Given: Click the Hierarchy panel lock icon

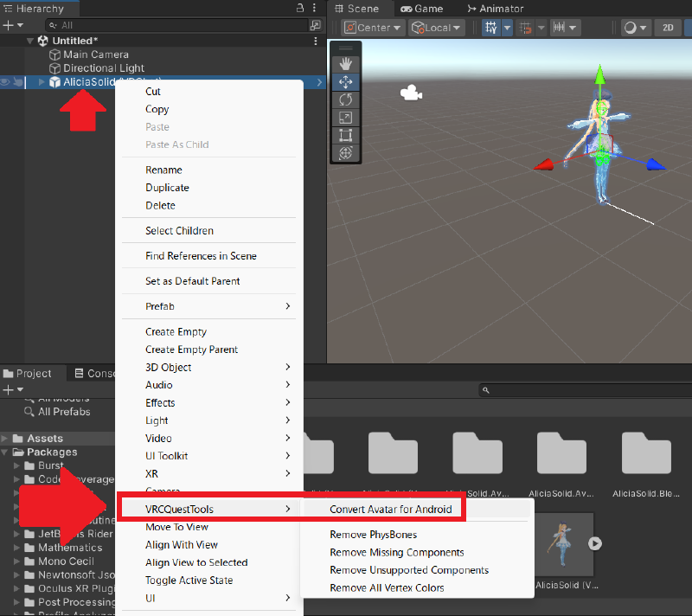Looking at the screenshot, I should coord(299,8).
